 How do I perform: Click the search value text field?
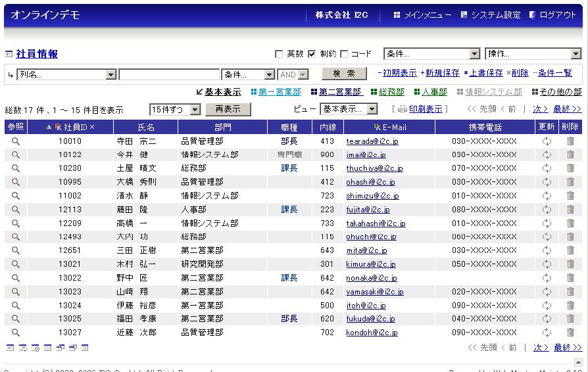click(169, 75)
